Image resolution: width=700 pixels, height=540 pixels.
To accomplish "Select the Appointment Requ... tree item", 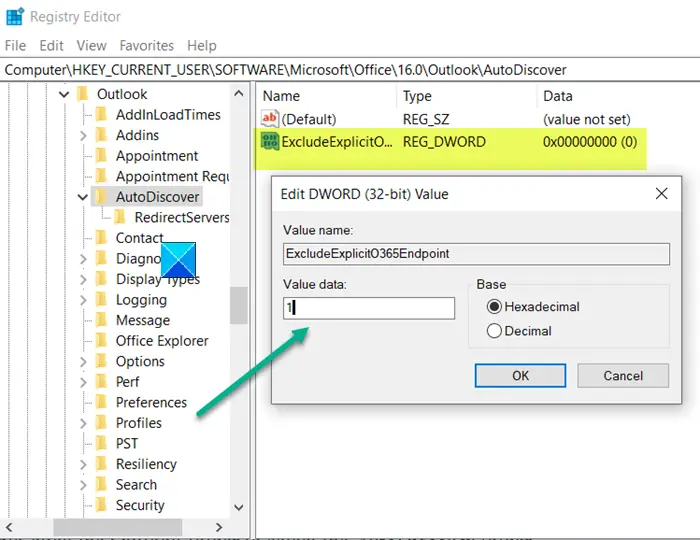I will click(x=172, y=176).
